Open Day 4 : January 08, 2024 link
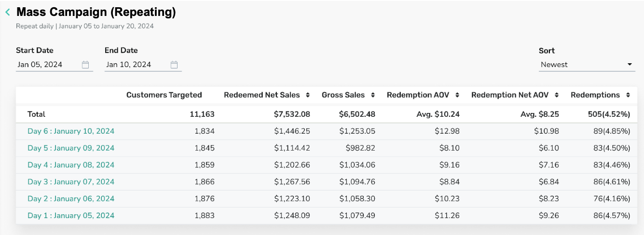 71,165
